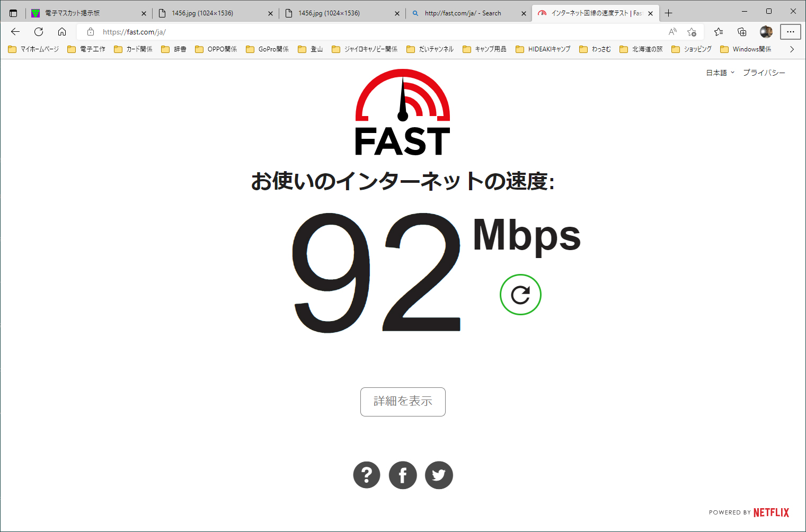Open the browser home page icon

(x=62, y=32)
